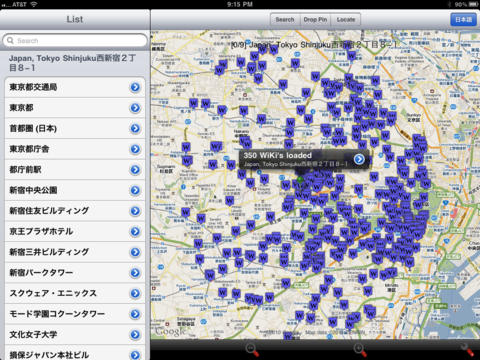
Task: Tap blue arrow in 350 WiKi's loaded callout
Action: 359,159
